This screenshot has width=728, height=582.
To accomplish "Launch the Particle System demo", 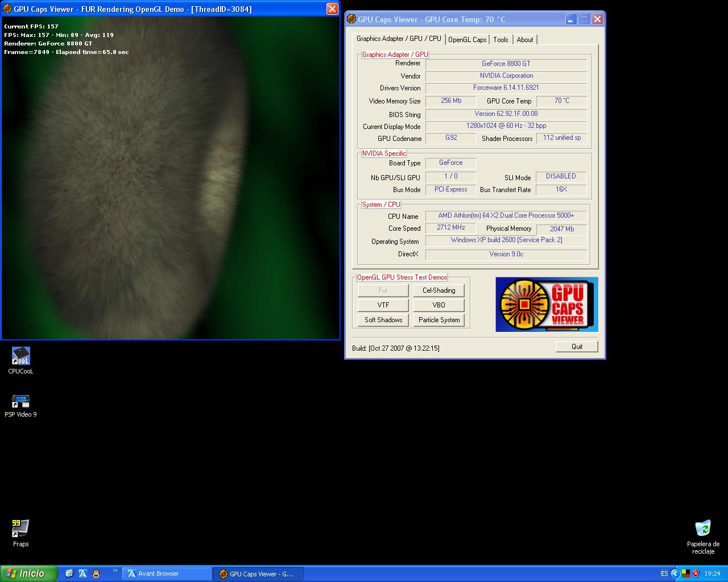I will (439, 320).
